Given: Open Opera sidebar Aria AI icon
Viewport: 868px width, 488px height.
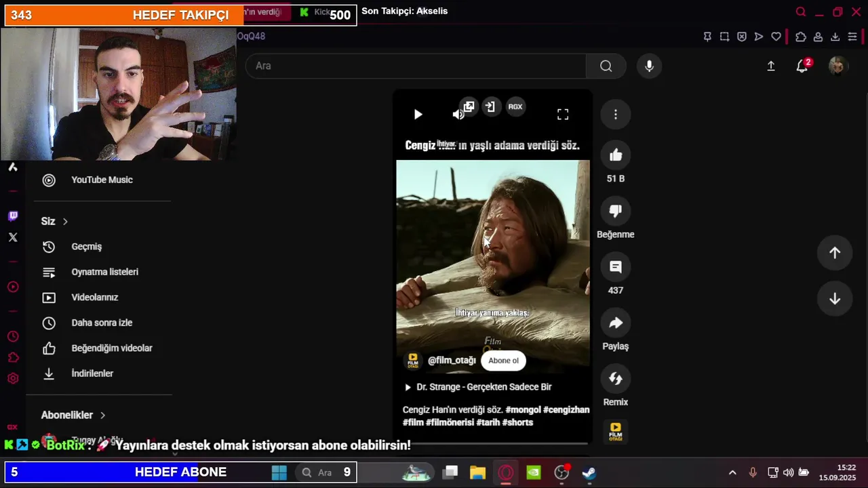Looking at the screenshot, I should [x=13, y=167].
